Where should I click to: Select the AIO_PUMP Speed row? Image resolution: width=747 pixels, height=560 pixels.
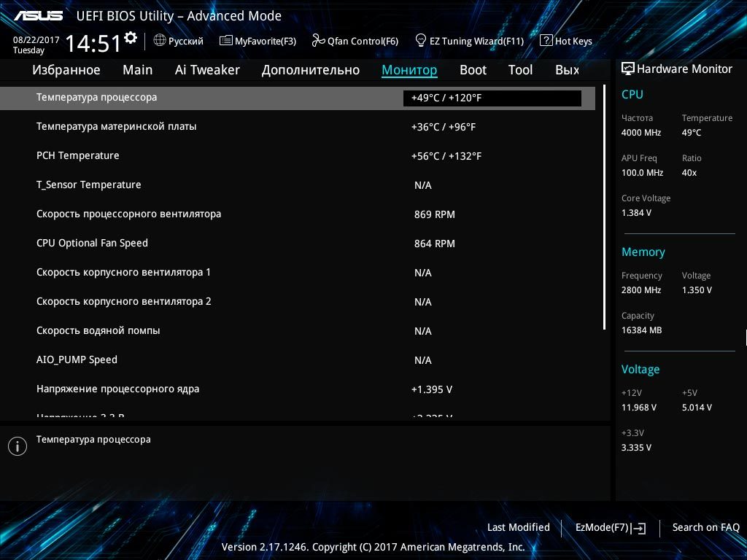[x=298, y=360]
